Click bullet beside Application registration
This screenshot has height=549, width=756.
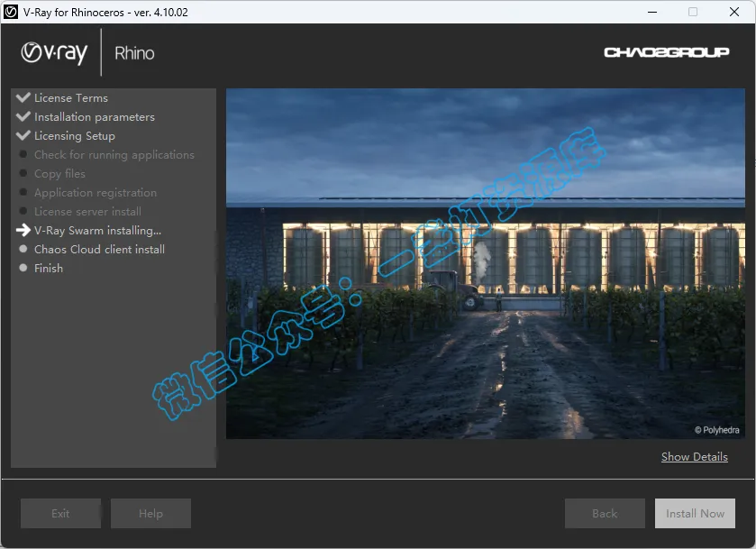[23, 192]
